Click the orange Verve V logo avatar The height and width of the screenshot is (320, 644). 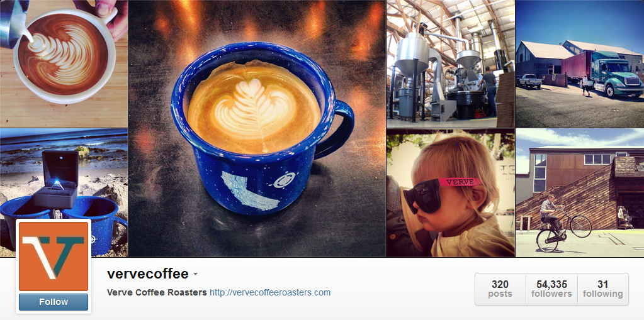(x=54, y=257)
